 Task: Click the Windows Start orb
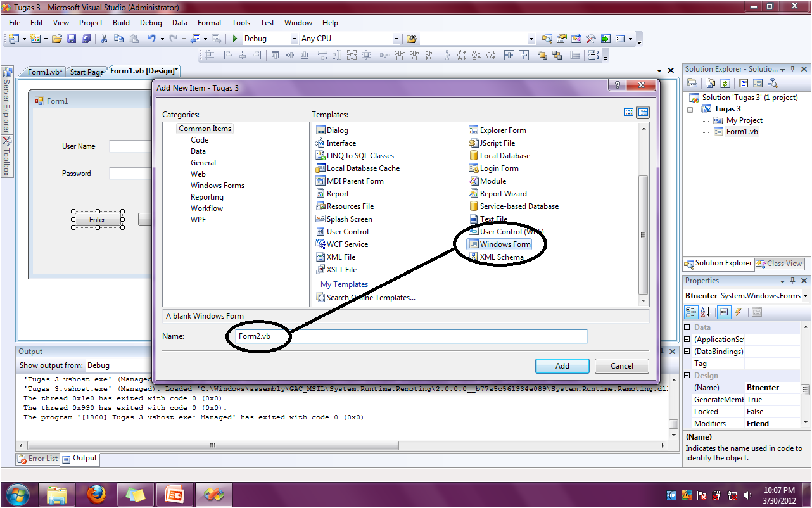point(17,493)
